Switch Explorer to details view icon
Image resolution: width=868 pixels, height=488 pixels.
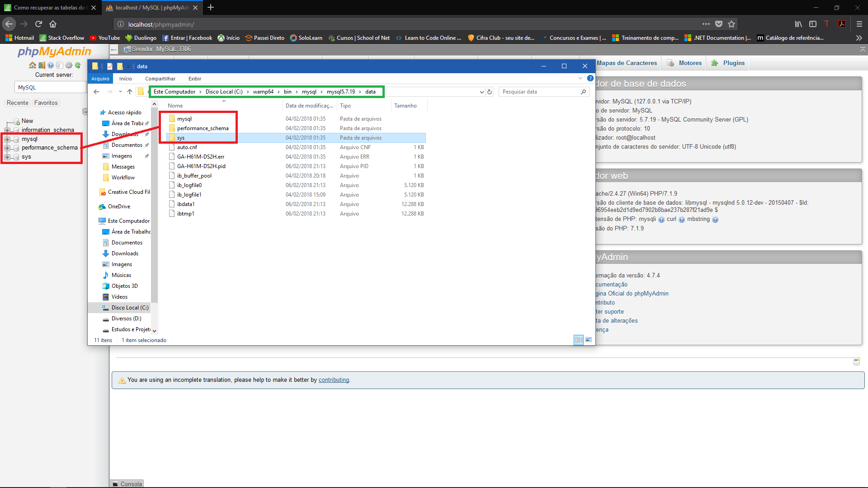coord(579,340)
